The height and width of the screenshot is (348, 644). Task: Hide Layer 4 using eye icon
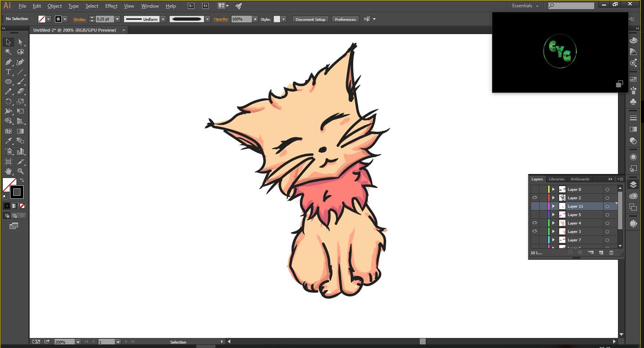[535, 223]
